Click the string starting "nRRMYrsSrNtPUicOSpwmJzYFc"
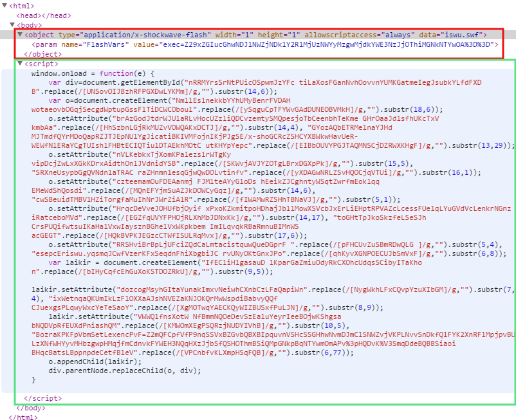 [x=256, y=87]
